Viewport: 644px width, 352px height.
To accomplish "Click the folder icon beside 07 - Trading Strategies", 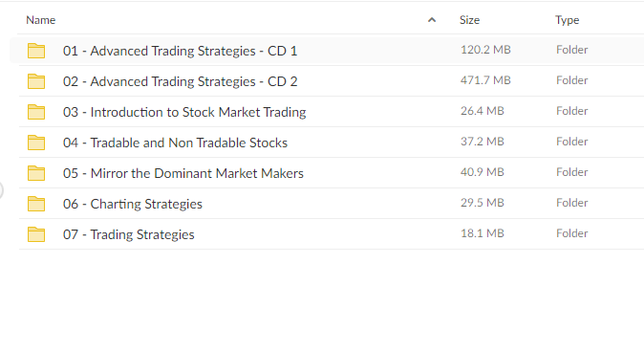I will click(x=36, y=234).
